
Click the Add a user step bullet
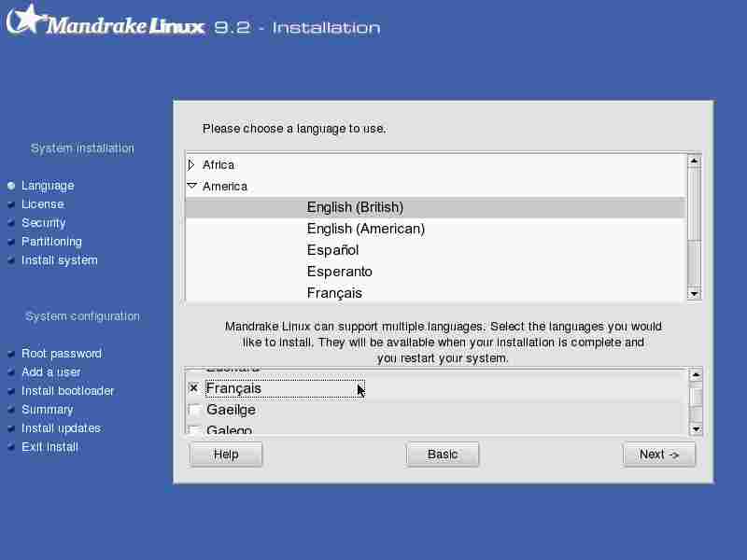point(11,372)
